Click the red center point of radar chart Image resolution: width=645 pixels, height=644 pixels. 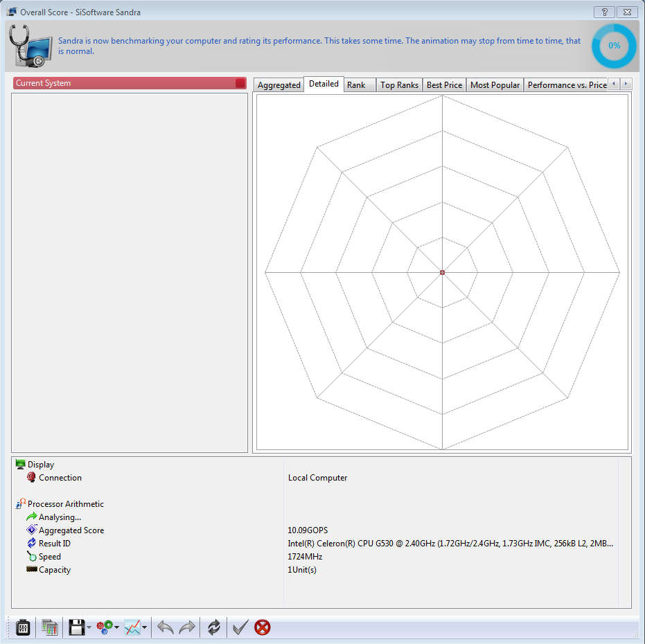pos(442,272)
